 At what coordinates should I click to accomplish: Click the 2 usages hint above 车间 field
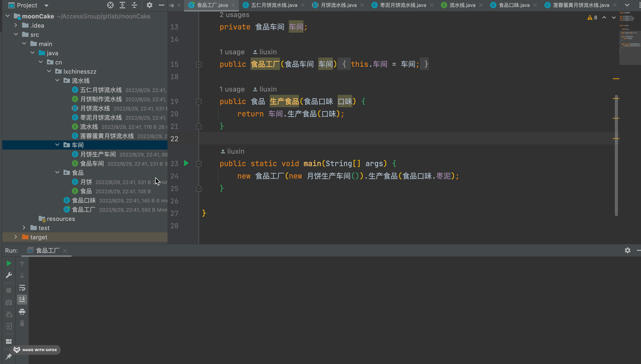click(x=234, y=14)
